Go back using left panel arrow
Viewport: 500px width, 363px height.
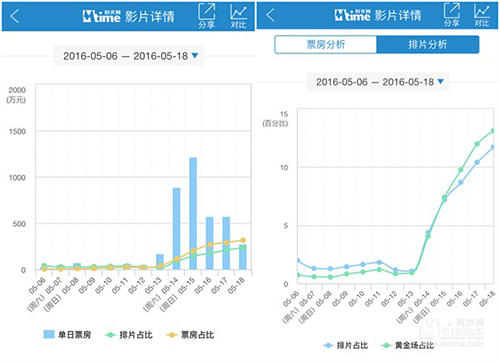pyautogui.click(x=15, y=16)
